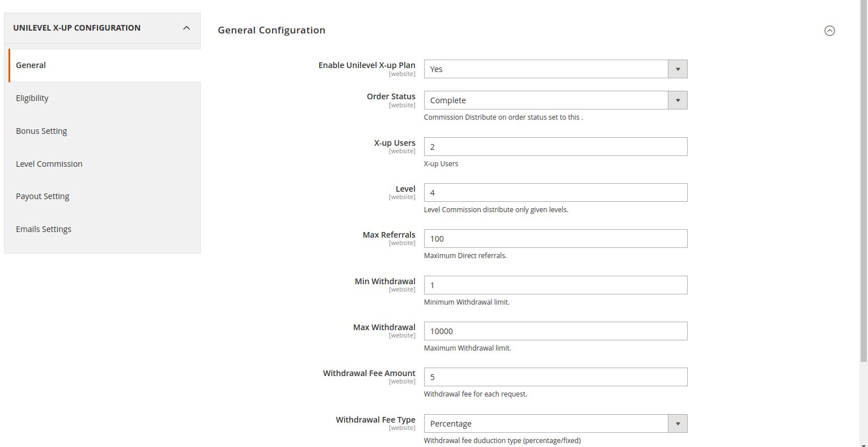The image size is (868, 447).
Task: Click the X-up Users input field
Action: tap(555, 147)
